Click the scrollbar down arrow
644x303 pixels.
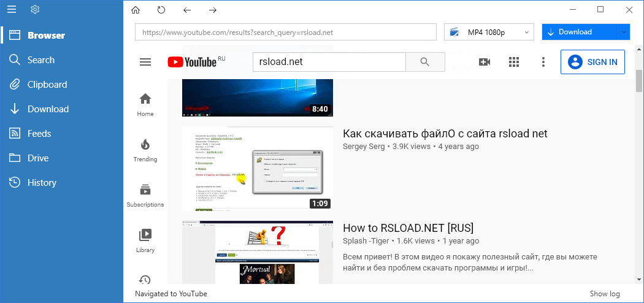639,279
